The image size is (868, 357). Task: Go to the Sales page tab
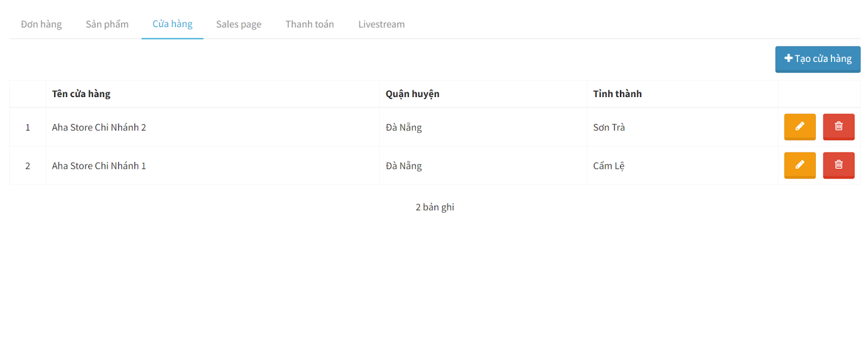click(x=239, y=24)
